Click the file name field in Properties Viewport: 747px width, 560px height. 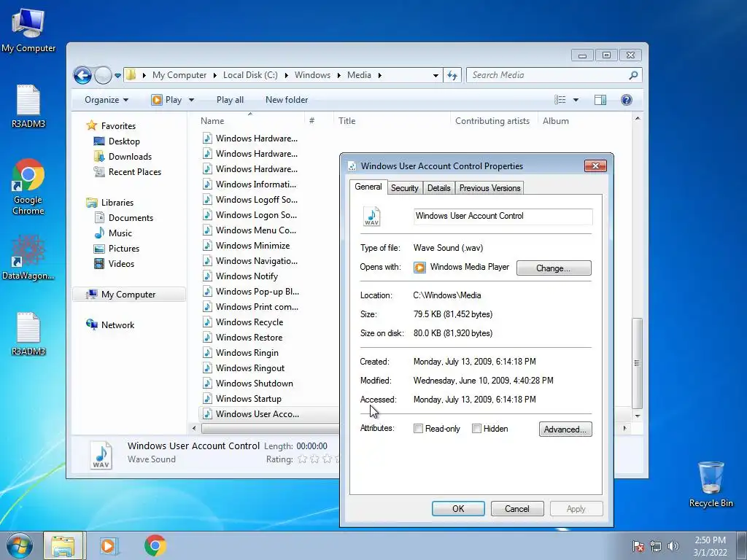(x=503, y=216)
